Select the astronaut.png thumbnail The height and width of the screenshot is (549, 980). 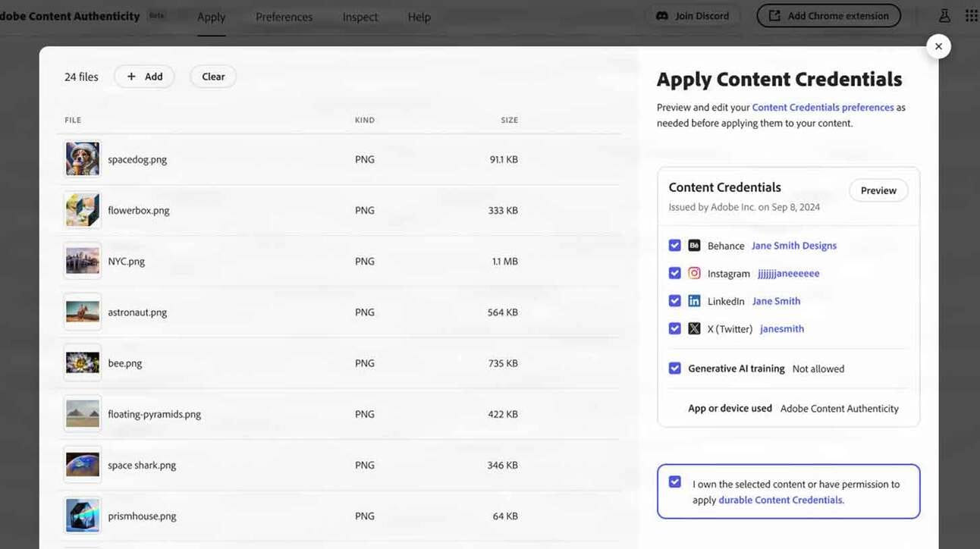[x=83, y=312]
